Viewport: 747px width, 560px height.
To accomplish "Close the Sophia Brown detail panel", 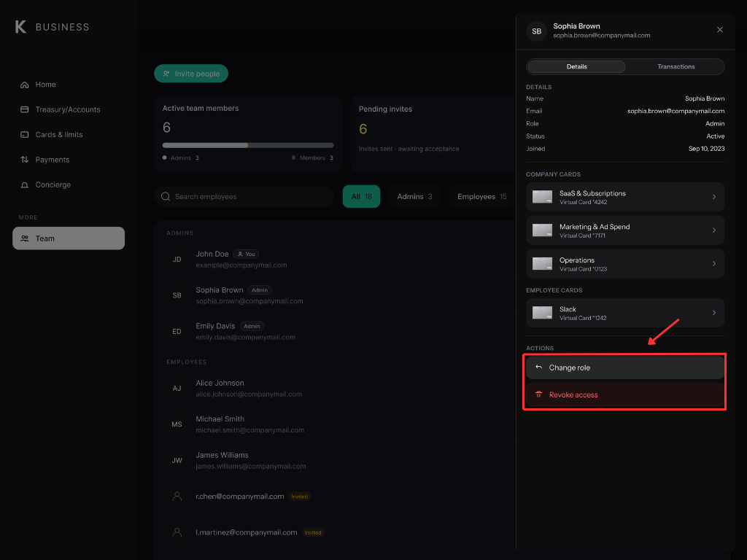I will click(720, 30).
